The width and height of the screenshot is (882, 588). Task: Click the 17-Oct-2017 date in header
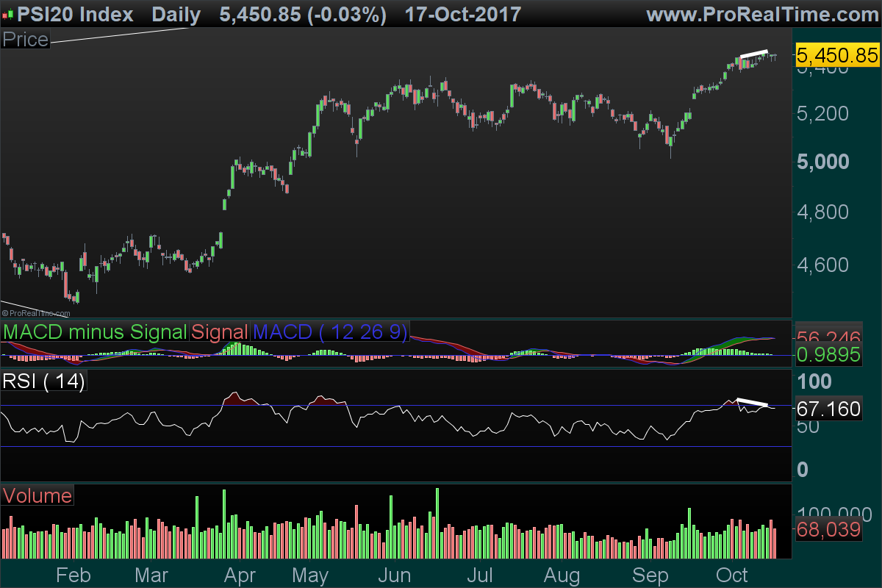click(x=463, y=14)
